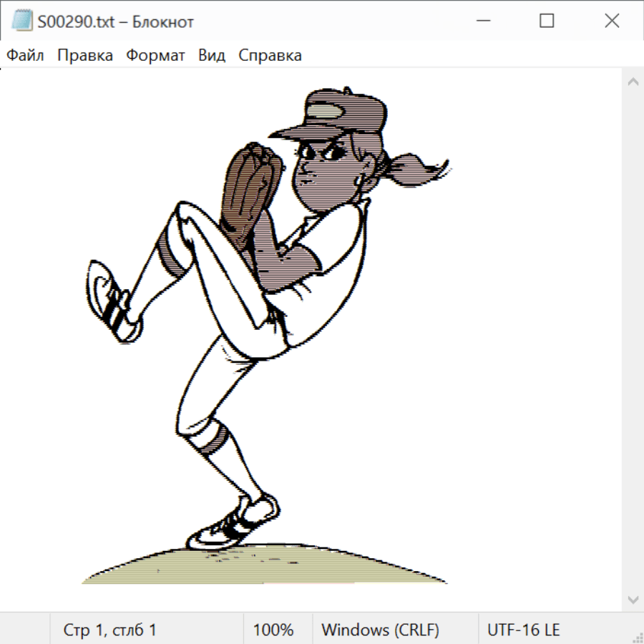The image size is (644, 644).
Task: Open the Вид menu
Action: [x=212, y=56]
